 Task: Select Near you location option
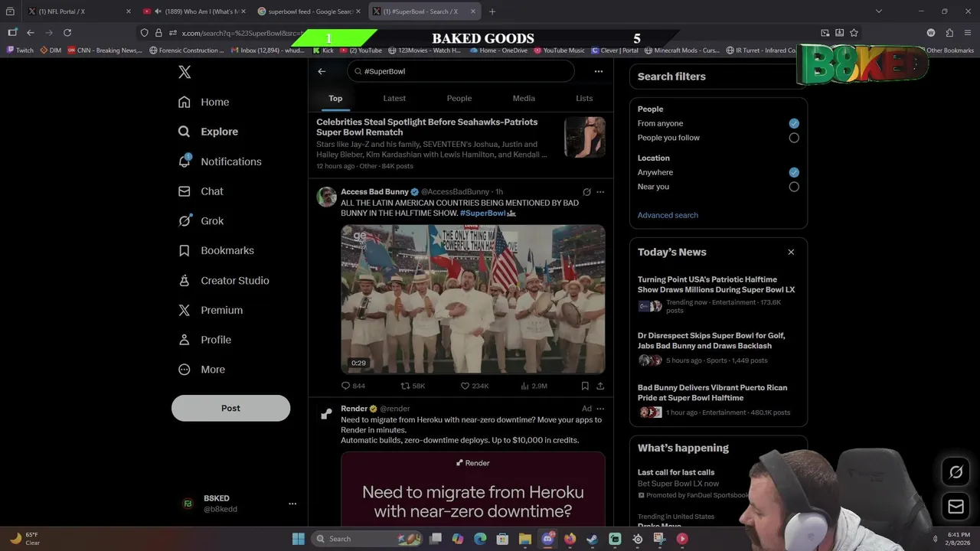[x=794, y=187]
